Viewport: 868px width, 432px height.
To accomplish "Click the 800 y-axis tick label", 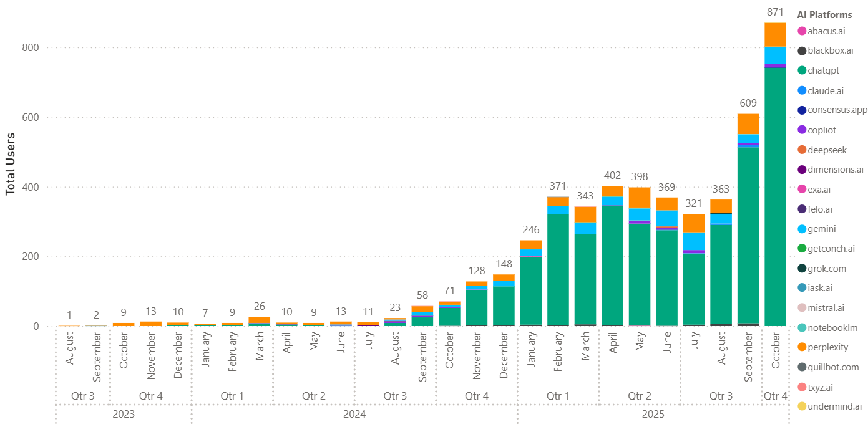I will tap(31, 47).
